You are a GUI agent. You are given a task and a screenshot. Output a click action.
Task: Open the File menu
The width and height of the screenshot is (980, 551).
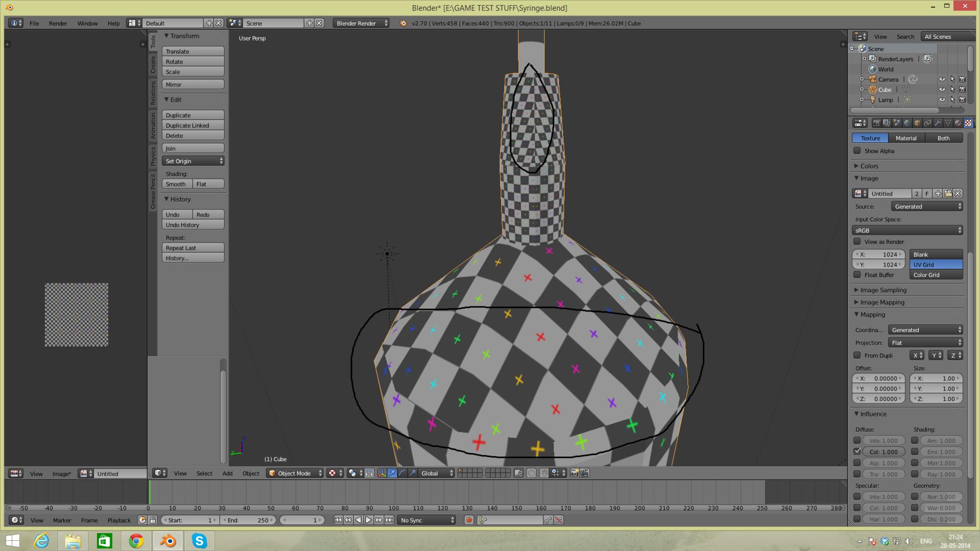tap(34, 23)
